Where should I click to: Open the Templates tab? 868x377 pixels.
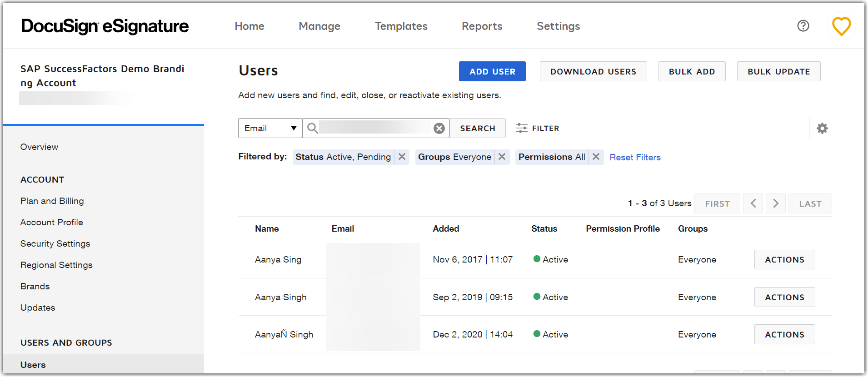coord(401,26)
